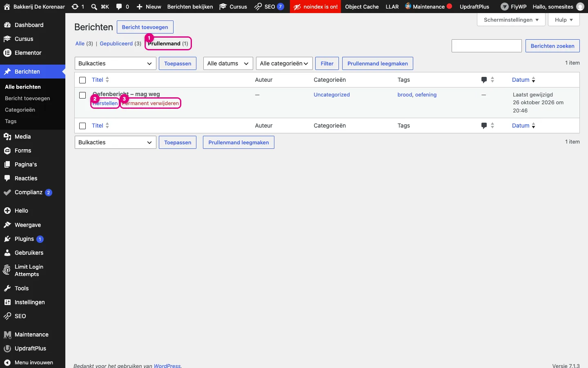Click the Weergave paintbrush icon
588x368 pixels.
7,225
